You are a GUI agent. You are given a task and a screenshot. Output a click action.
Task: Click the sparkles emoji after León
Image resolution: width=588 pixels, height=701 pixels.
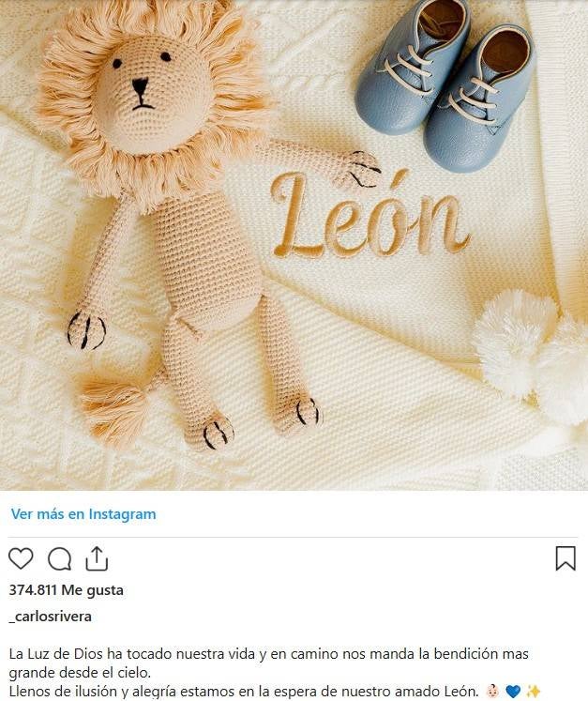(x=533, y=691)
